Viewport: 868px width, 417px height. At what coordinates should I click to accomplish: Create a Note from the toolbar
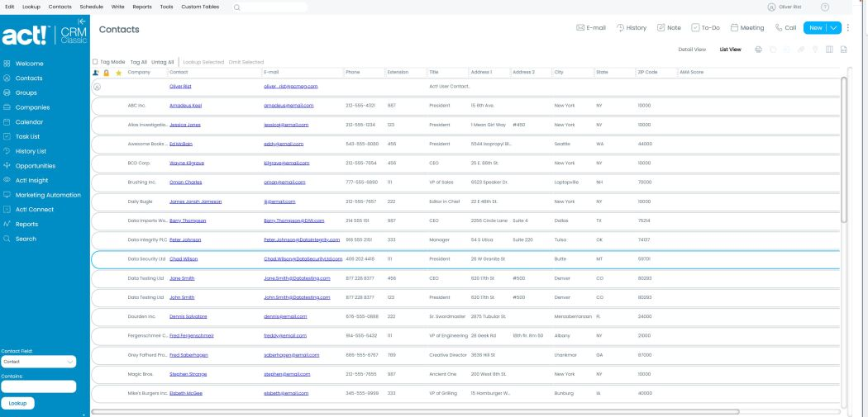pyautogui.click(x=669, y=27)
